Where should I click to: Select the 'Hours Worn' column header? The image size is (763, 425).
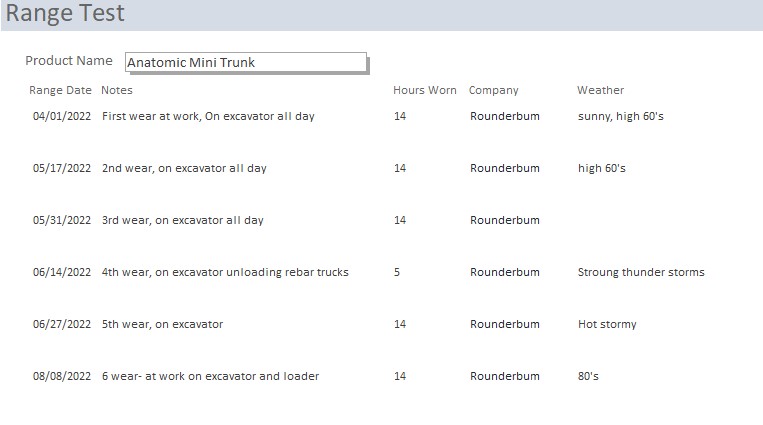point(425,90)
